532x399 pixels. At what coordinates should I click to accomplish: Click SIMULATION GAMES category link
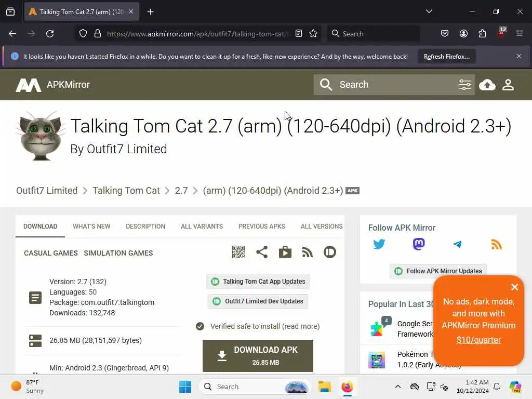pos(118,253)
